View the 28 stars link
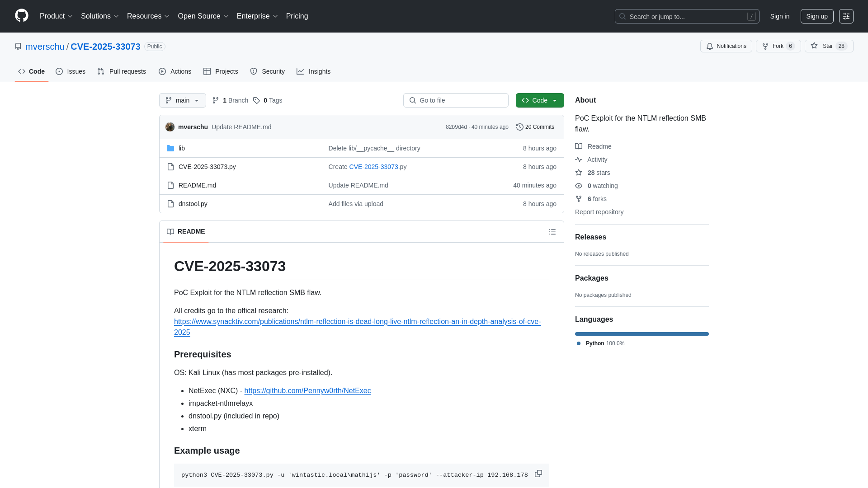 (593, 173)
